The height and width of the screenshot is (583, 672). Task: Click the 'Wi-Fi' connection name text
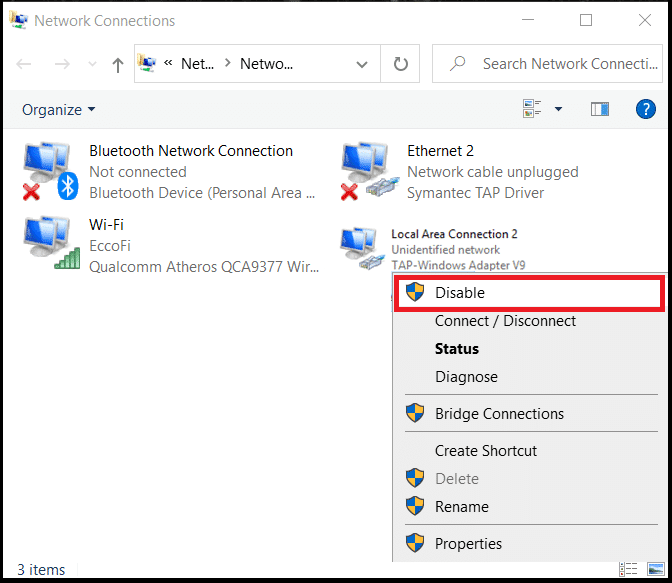pyautogui.click(x=106, y=225)
